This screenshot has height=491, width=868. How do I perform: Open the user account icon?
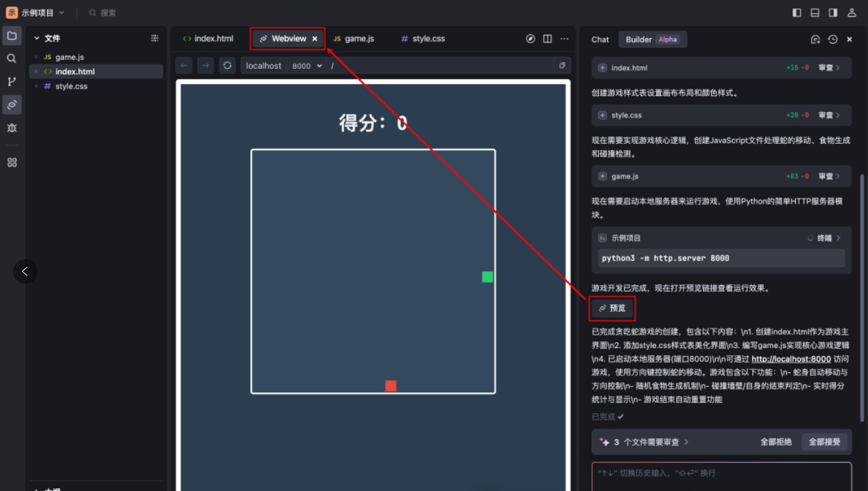point(852,12)
